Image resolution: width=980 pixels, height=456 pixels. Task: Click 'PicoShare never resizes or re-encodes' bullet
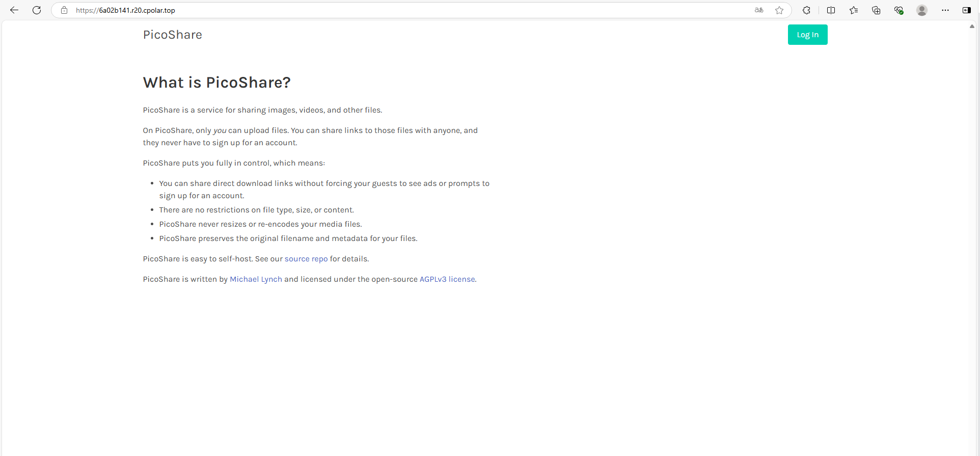tap(261, 224)
